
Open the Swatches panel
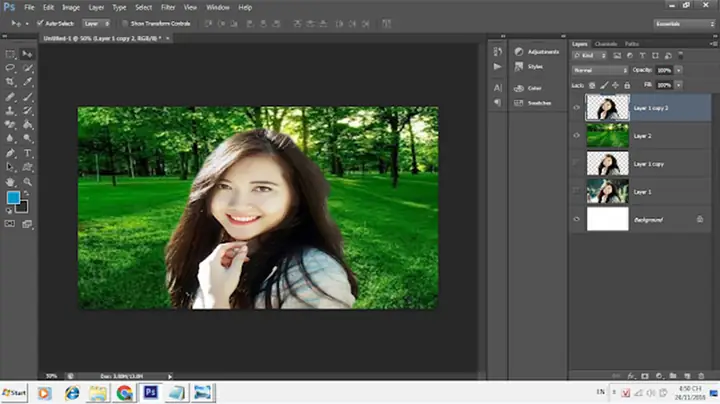pos(533,103)
